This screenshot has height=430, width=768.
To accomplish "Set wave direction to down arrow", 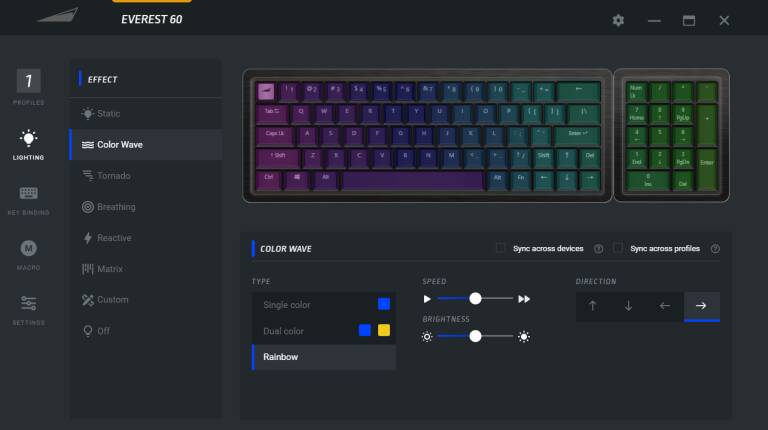I will pos(628,306).
